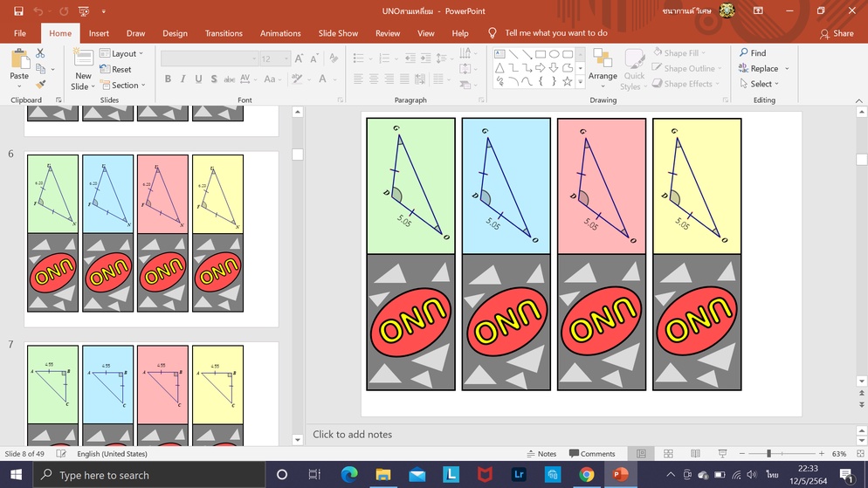This screenshot has height=488, width=868.
Task: Undo the last action
Action: [x=38, y=11]
